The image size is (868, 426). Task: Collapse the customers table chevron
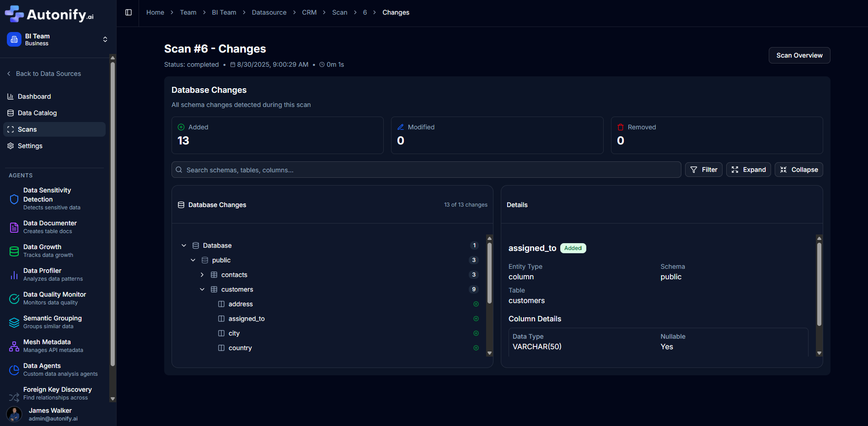(202, 289)
